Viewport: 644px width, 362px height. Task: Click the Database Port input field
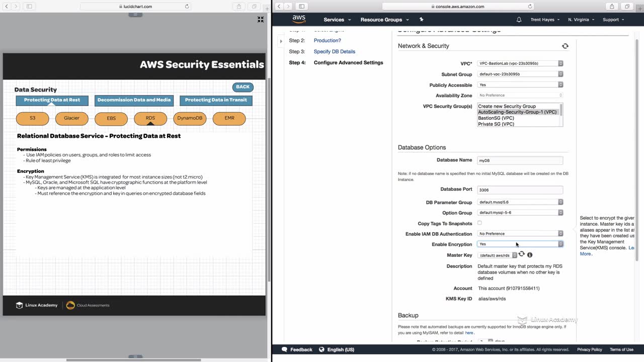pyautogui.click(x=520, y=190)
